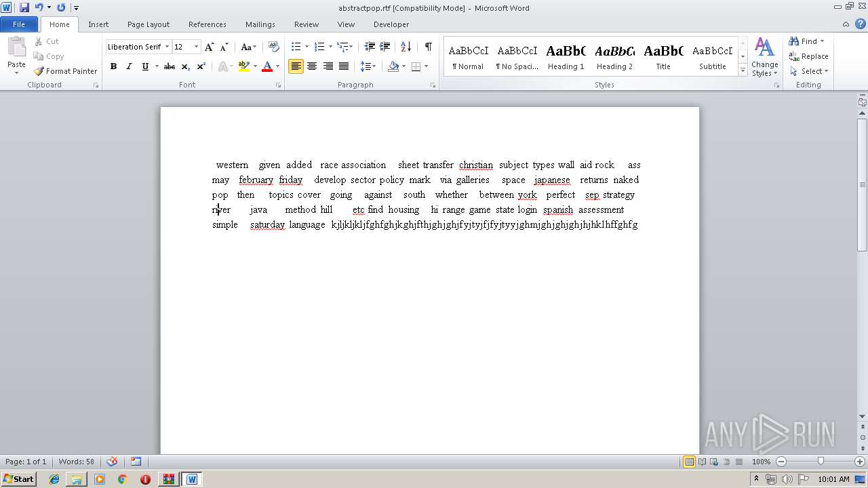Apply subscript formatting
The height and width of the screenshot is (488, 868).
click(x=186, y=66)
